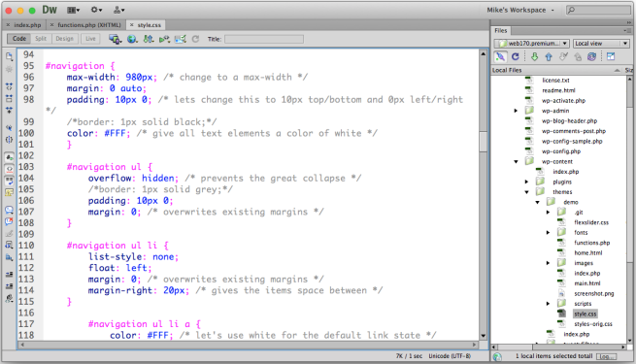The image size is (636, 364).
Task: Expand the scripts folder
Action: click(548, 304)
